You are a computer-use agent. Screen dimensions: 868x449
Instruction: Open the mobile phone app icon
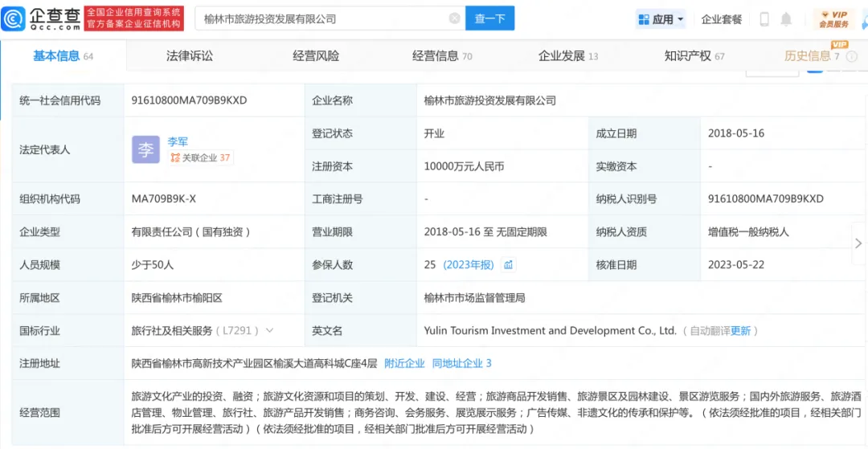(x=764, y=18)
